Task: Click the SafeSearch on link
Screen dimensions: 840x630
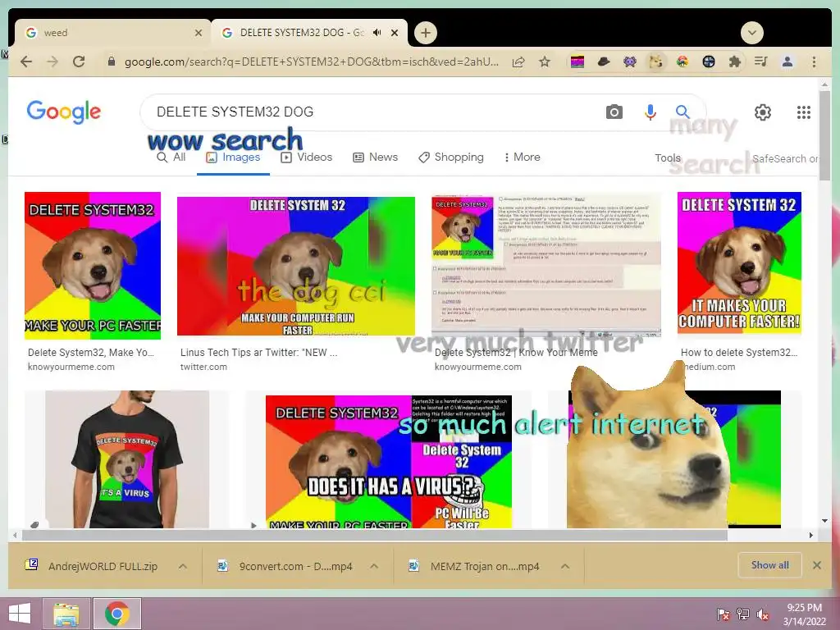Action: (785, 158)
